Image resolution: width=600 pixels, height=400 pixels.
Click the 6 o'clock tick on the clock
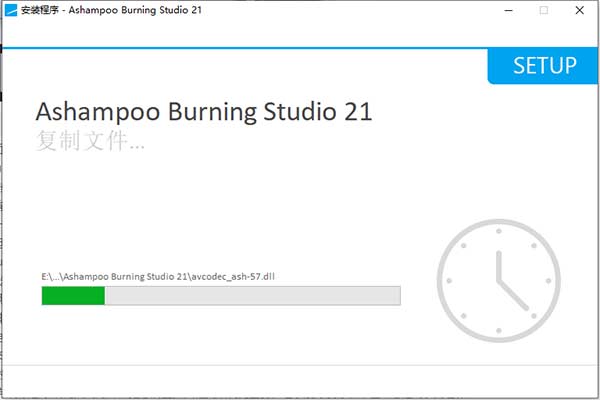coord(499,333)
